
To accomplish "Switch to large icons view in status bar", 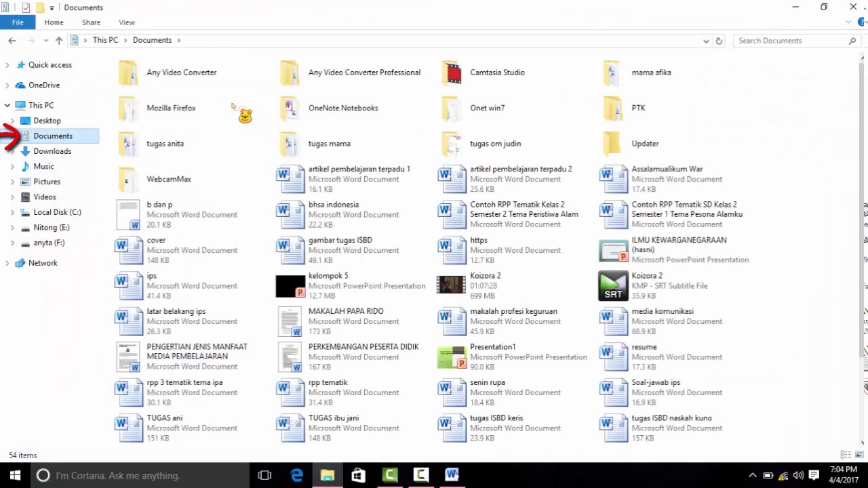I will [x=859, y=455].
